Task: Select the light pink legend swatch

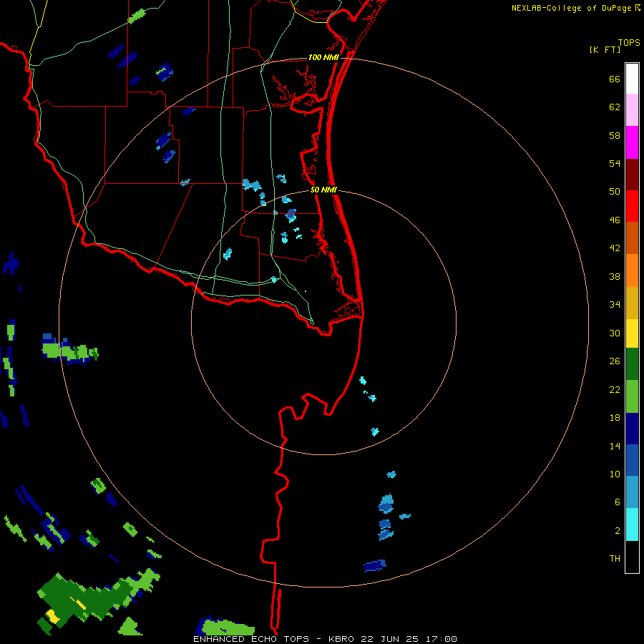Action: coord(632,109)
